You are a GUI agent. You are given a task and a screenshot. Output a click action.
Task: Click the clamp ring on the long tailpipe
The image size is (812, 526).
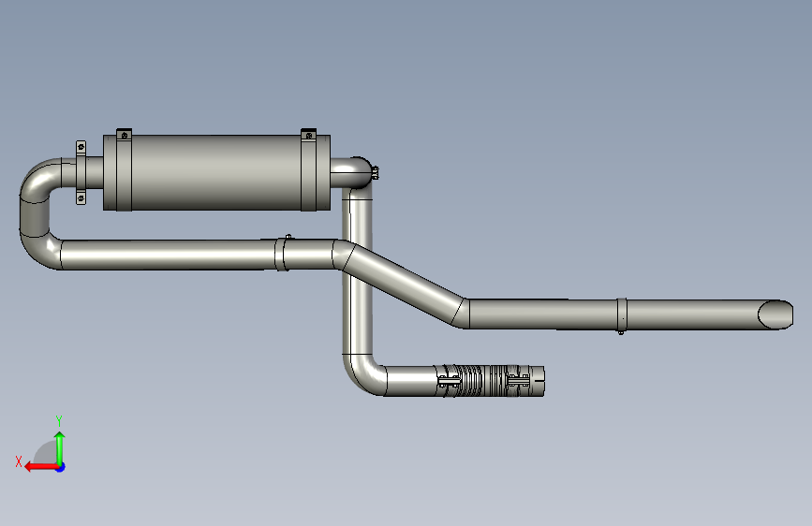622,315
